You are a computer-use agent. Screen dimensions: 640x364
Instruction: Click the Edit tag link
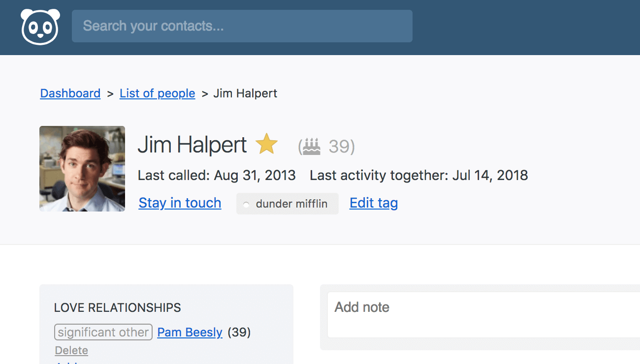374,203
